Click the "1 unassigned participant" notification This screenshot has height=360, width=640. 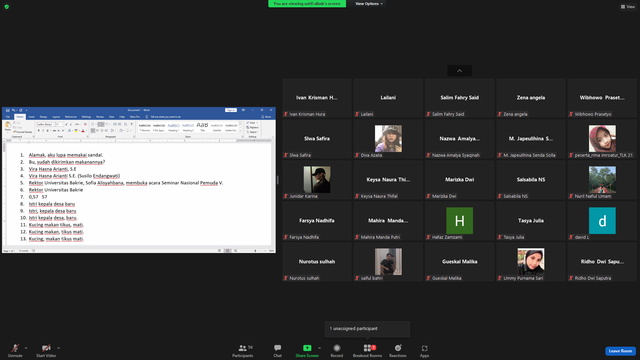[367, 329]
